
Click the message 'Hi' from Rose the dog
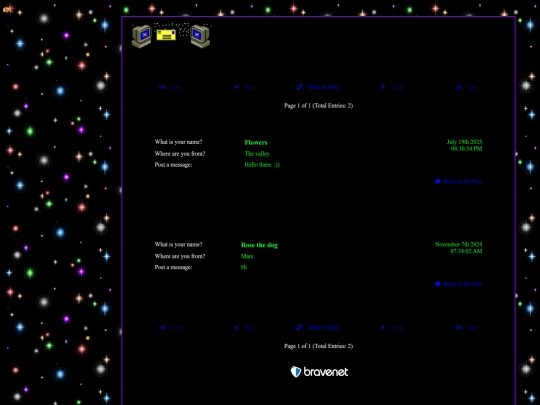point(244,267)
